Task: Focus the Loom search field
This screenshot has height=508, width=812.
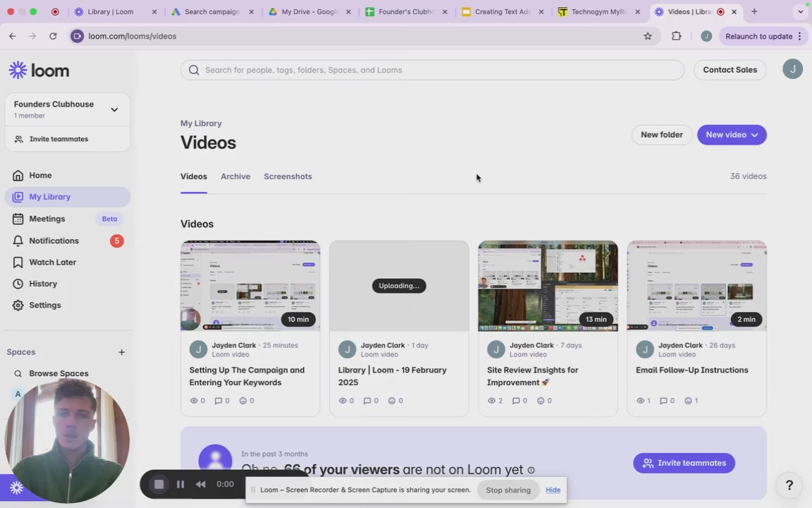Action: click(x=431, y=70)
